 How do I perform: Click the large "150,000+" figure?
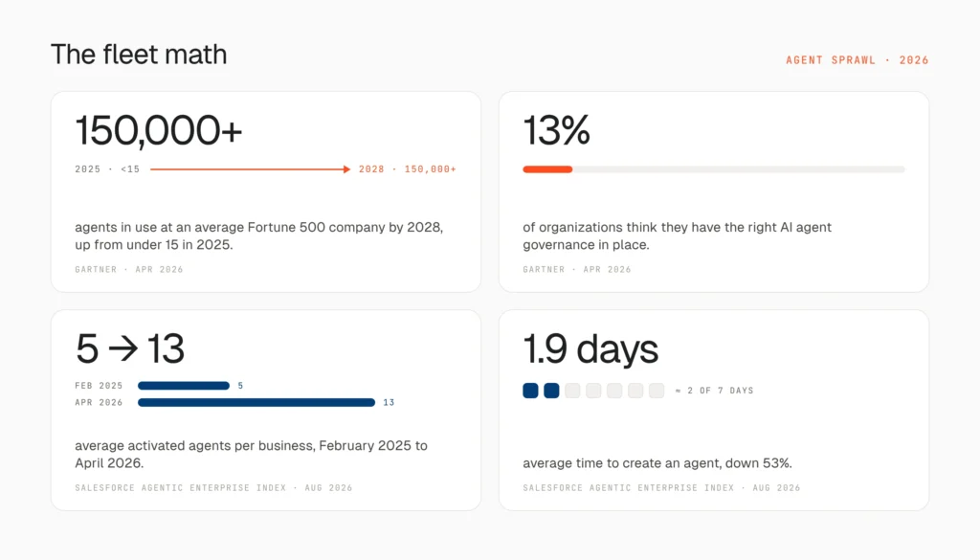click(159, 130)
